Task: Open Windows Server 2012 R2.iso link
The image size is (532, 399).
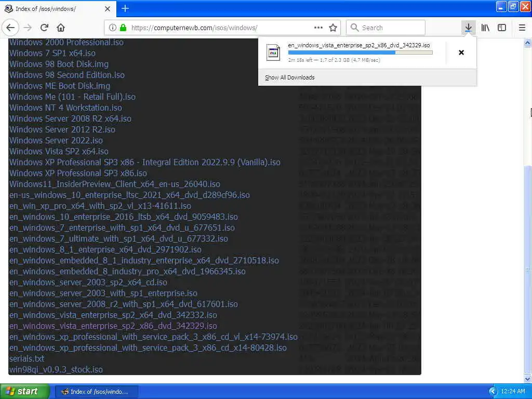Action: click(62, 129)
